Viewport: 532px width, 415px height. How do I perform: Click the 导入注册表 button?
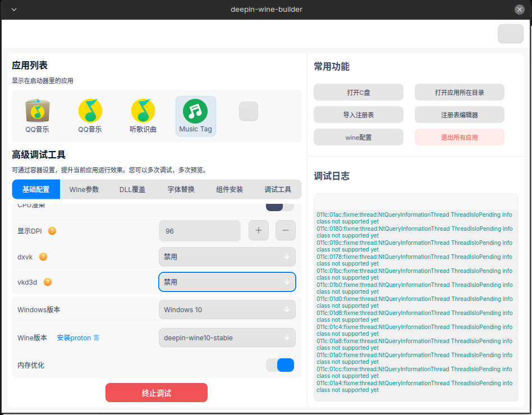click(358, 115)
